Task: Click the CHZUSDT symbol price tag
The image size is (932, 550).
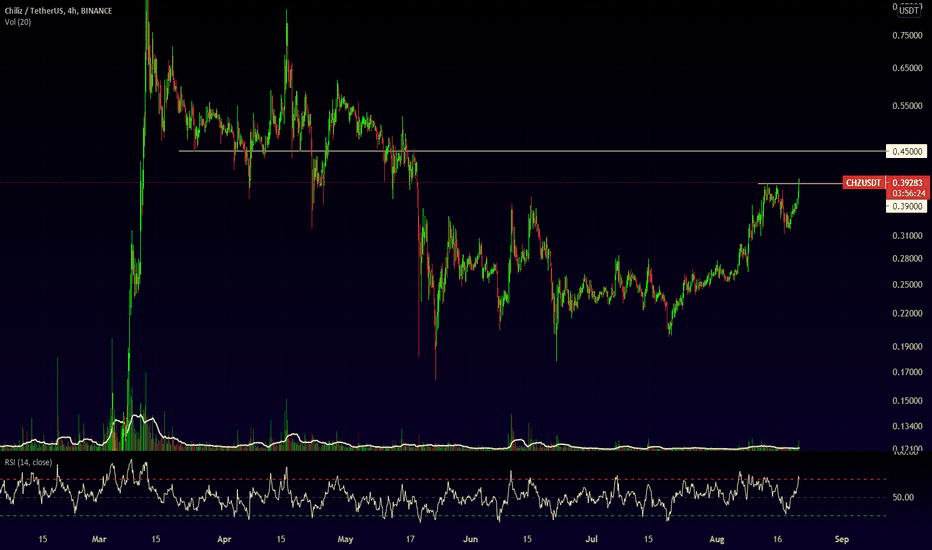Action: click(x=863, y=183)
